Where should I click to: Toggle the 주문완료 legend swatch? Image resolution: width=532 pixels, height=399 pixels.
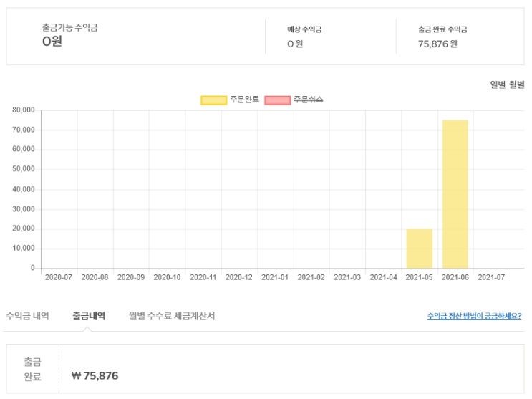point(214,100)
